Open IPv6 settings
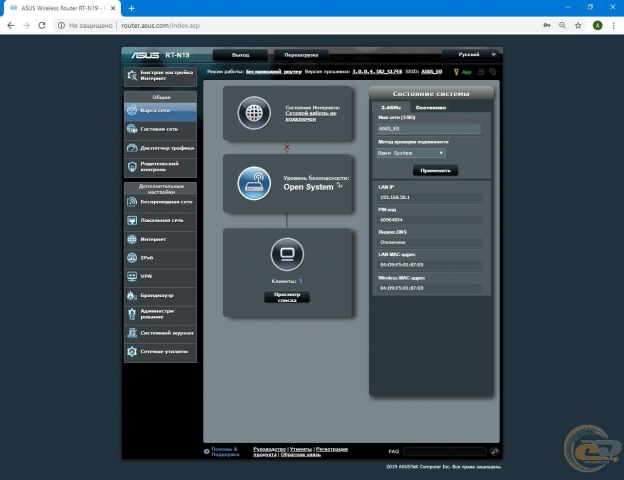This screenshot has height=480, width=624. [160, 258]
